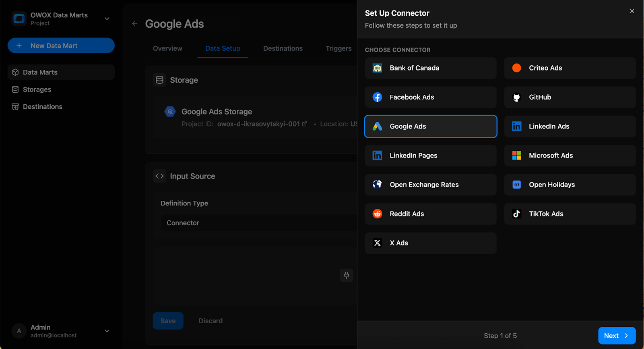Click the Reddit Ads logo icon
This screenshot has height=349, width=644.
(377, 214)
